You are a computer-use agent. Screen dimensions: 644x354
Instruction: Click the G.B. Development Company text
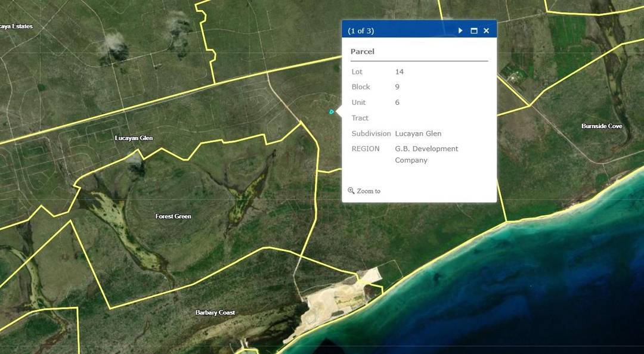click(426, 154)
